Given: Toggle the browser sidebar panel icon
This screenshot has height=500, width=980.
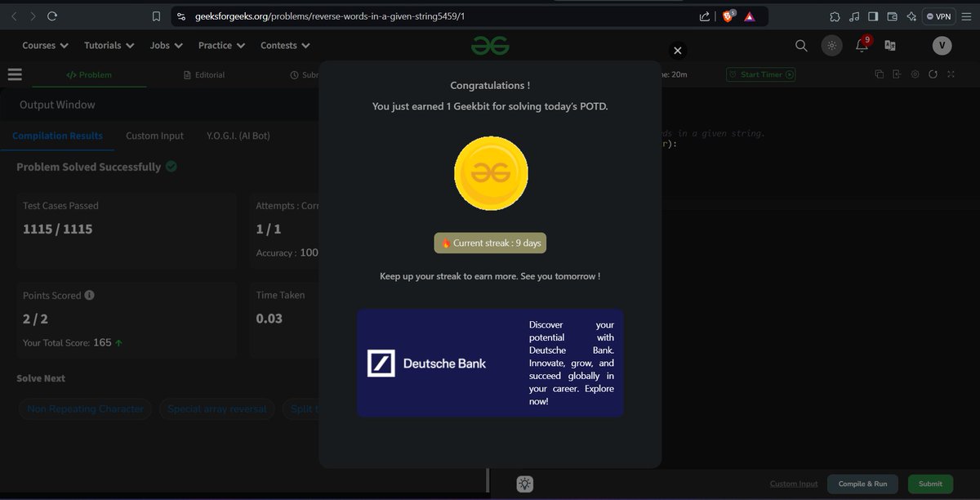Looking at the screenshot, I should [873, 16].
